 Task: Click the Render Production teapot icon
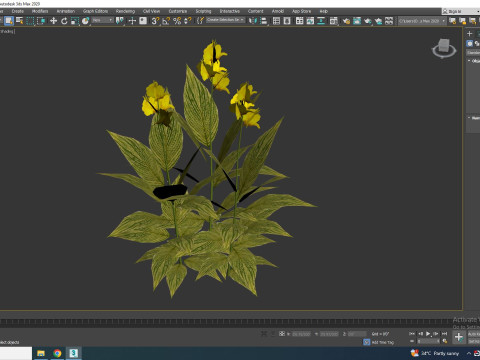tap(368, 21)
